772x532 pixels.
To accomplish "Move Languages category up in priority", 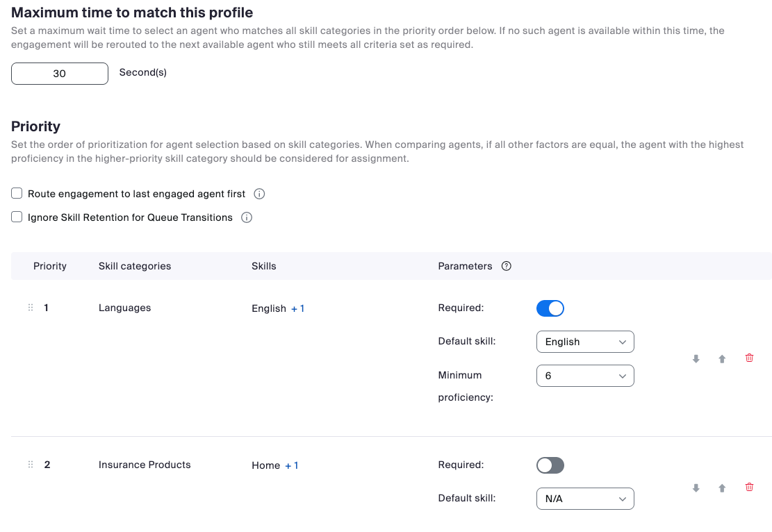I will pos(722,359).
